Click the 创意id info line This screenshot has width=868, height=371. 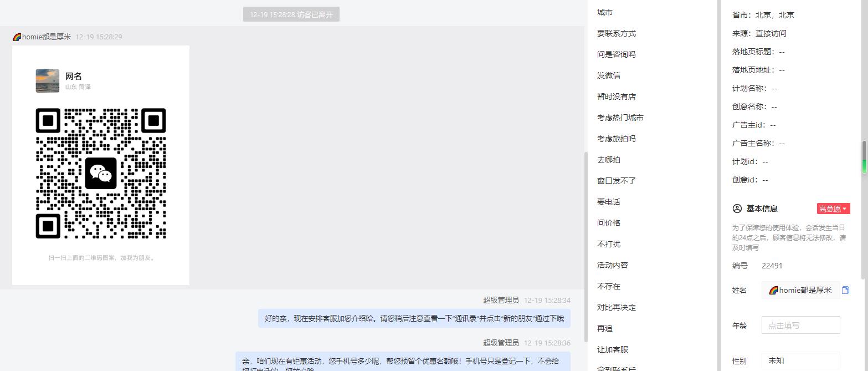pyautogui.click(x=750, y=180)
